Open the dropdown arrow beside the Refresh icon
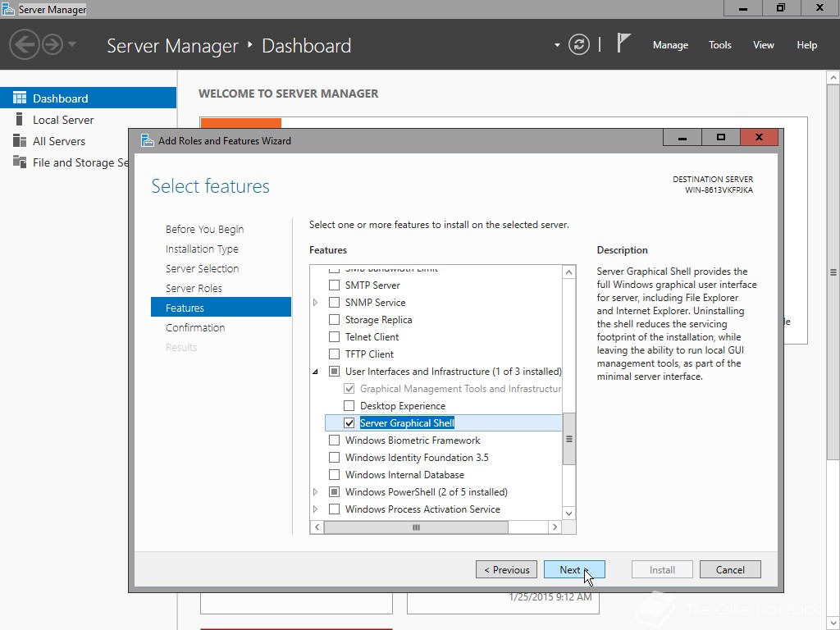The height and width of the screenshot is (630, 840). [557, 45]
